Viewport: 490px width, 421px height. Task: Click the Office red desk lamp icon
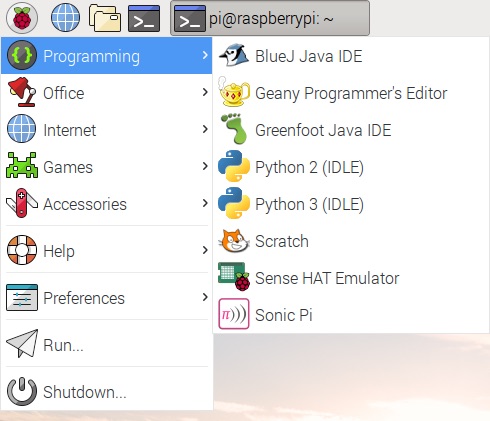(x=22, y=92)
